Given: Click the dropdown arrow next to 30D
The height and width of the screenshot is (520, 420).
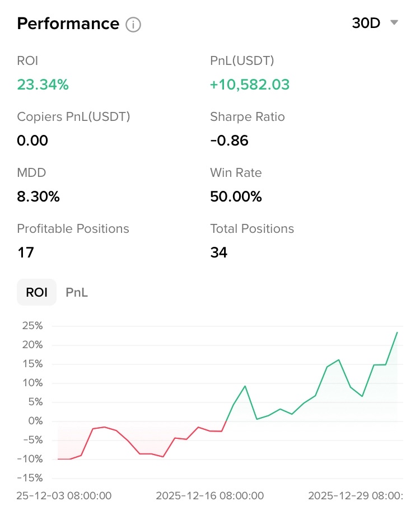Looking at the screenshot, I should (394, 23).
